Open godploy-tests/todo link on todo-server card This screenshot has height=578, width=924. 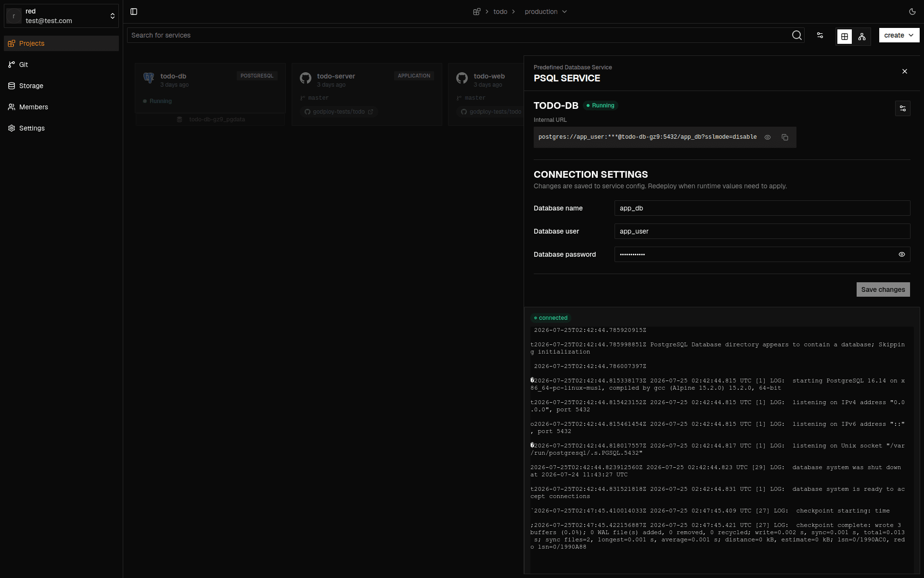point(339,112)
